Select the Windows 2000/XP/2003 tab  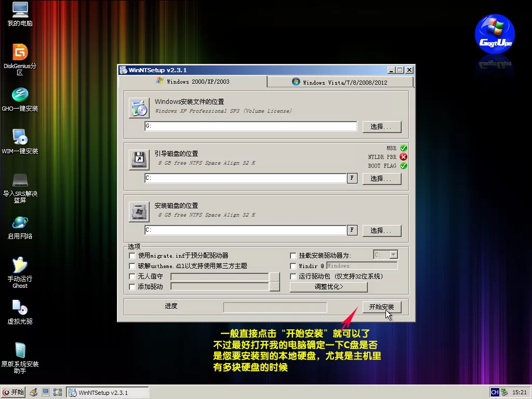[x=192, y=82]
